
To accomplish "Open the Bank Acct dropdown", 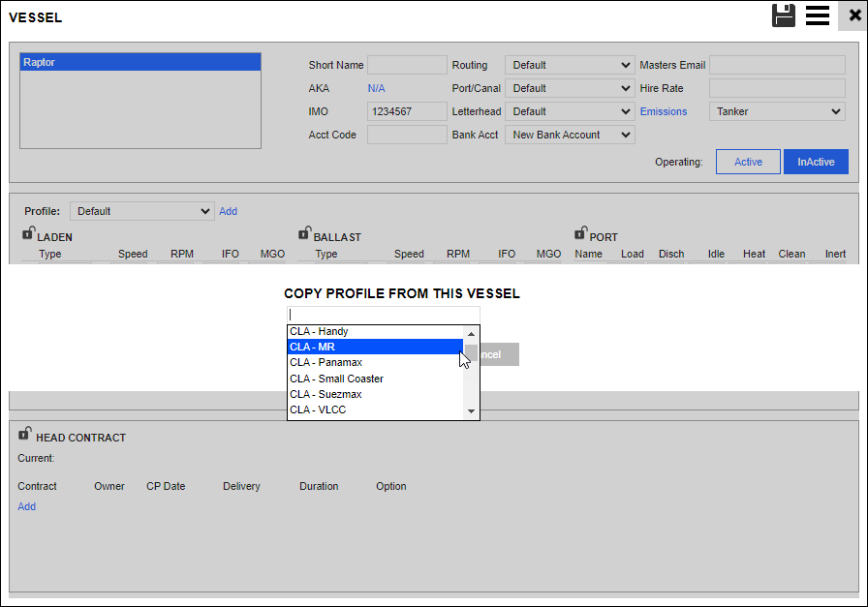I will tap(570, 135).
